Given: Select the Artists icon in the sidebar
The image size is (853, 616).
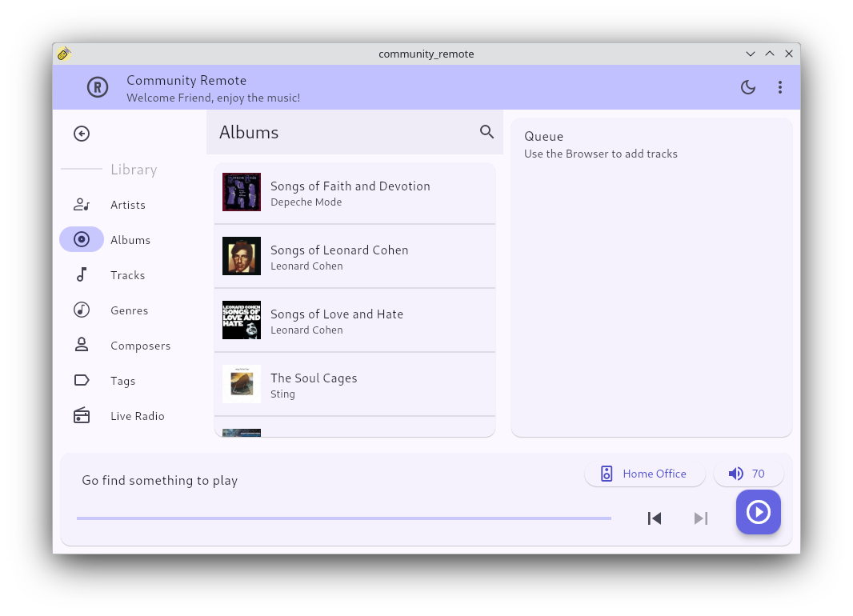Looking at the screenshot, I should pos(82,205).
